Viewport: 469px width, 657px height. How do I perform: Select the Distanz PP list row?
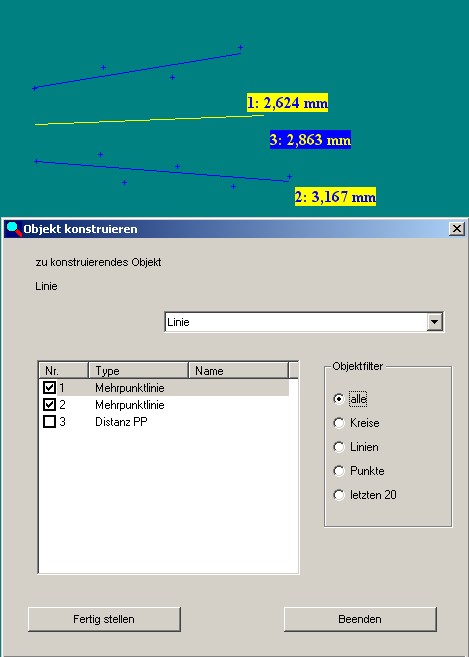(164, 422)
